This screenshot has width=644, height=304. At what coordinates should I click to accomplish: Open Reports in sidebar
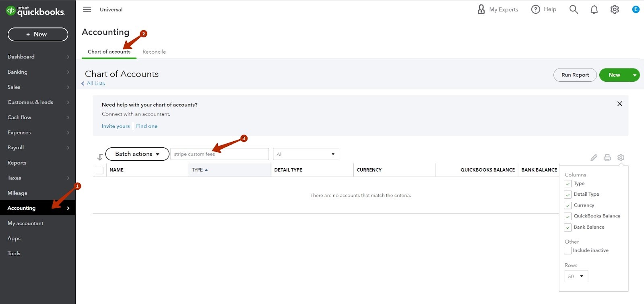coord(38,163)
